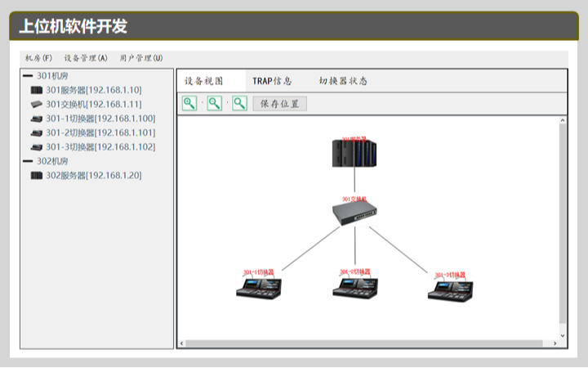
Task: Collapse the 301机房 tree node
Action: click(28, 76)
